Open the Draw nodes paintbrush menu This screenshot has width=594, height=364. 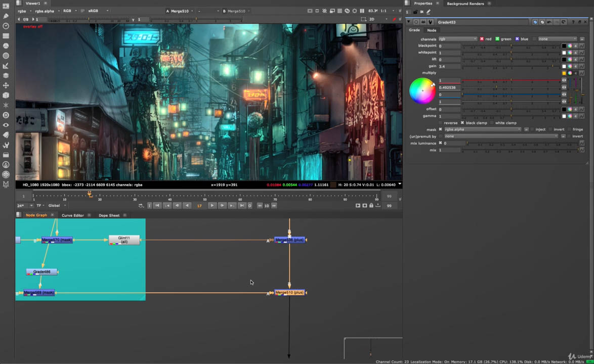point(6,16)
